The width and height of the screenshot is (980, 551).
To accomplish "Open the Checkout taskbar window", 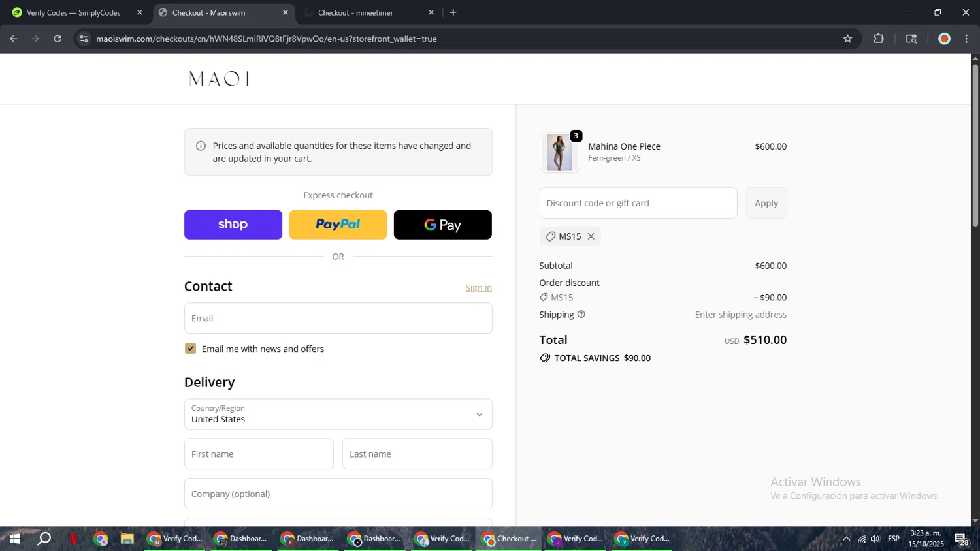I will point(508,539).
